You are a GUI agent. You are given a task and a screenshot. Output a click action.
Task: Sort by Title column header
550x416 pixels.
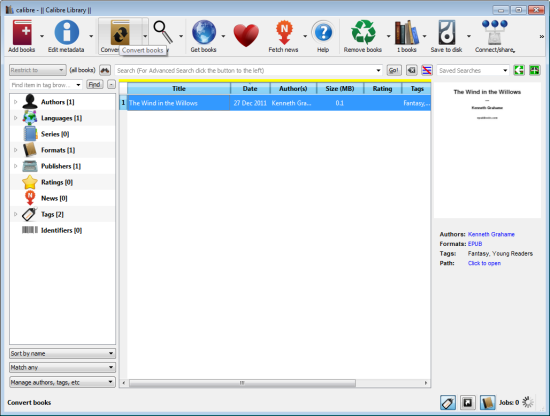179,88
